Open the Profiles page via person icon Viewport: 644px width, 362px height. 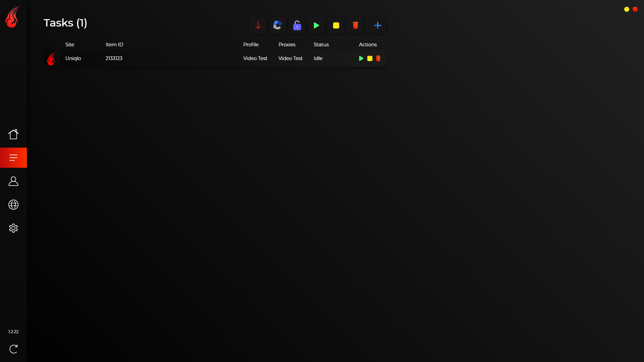click(13, 181)
